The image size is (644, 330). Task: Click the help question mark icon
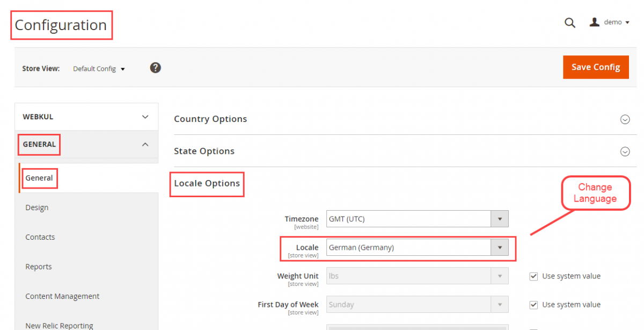pos(155,68)
